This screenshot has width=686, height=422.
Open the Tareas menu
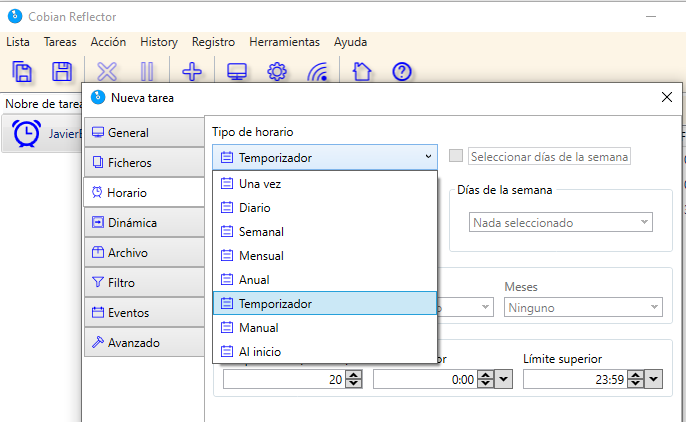click(x=60, y=42)
